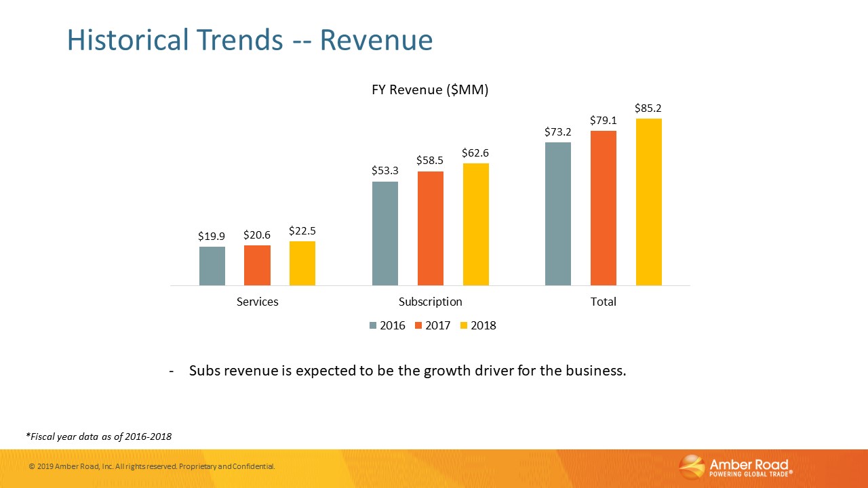Click the 2016 Services bar
The width and height of the screenshot is (868, 488).
[212, 266]
